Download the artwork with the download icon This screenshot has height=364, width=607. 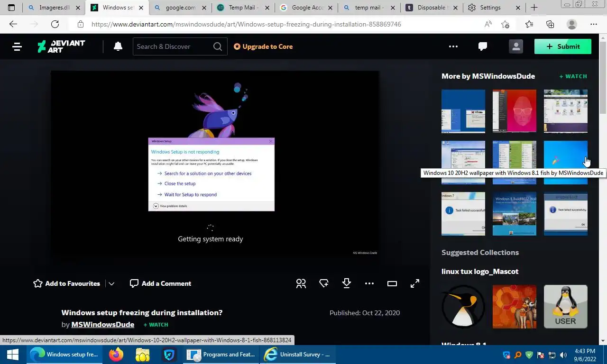[347, 283]
